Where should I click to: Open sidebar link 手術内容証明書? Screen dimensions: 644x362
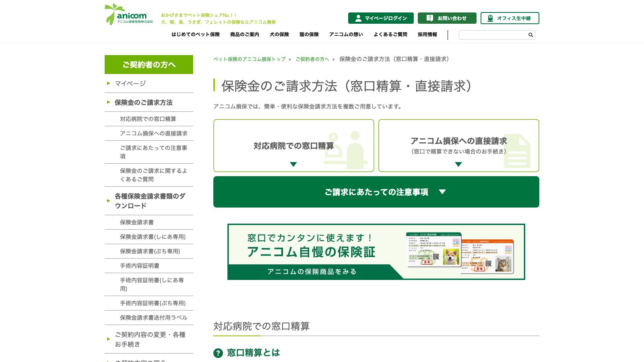point(149,266)
